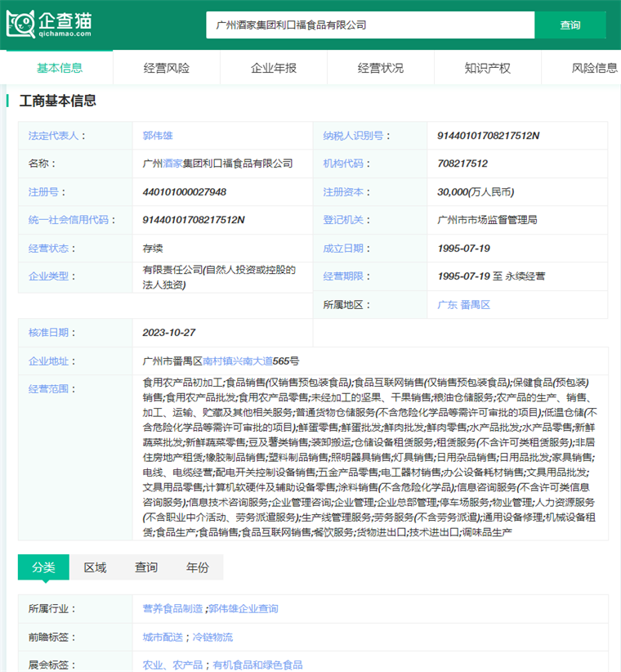
Task: Select the 分类 tab
Action: [x=43, y=567]
